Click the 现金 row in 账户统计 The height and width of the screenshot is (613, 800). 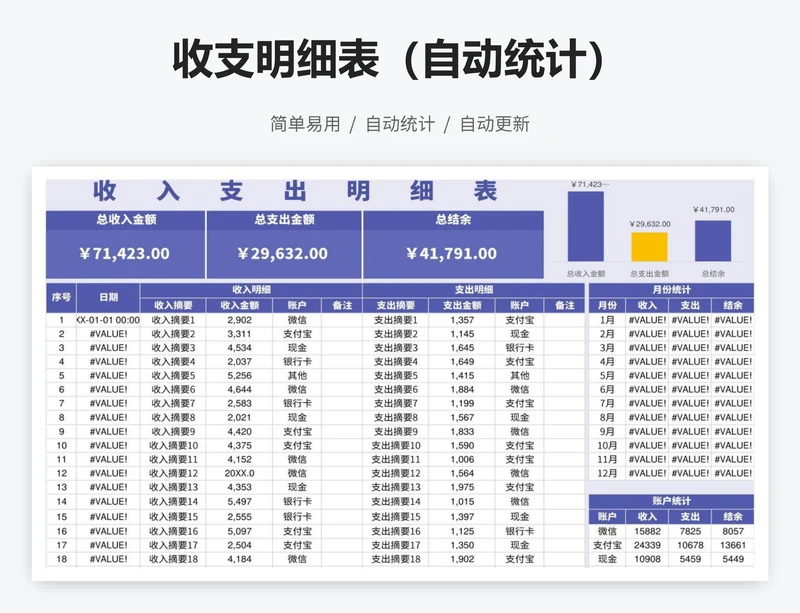point(671,559)
